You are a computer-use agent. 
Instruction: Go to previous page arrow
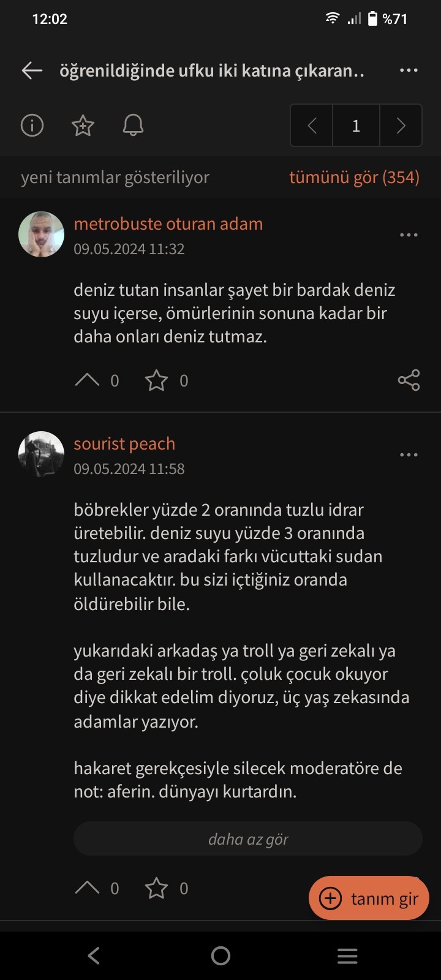click(x=312, y=126)
